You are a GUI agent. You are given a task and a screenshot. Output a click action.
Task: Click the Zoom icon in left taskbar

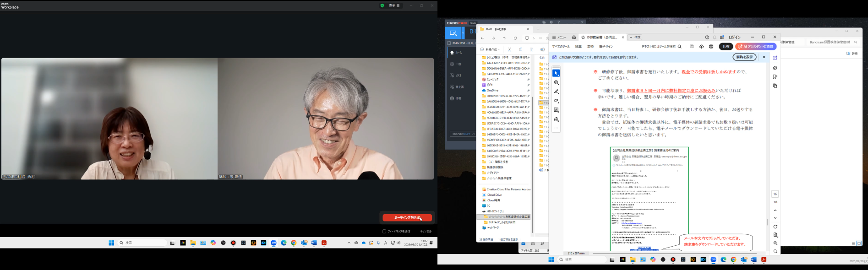[x=273, y=243]
